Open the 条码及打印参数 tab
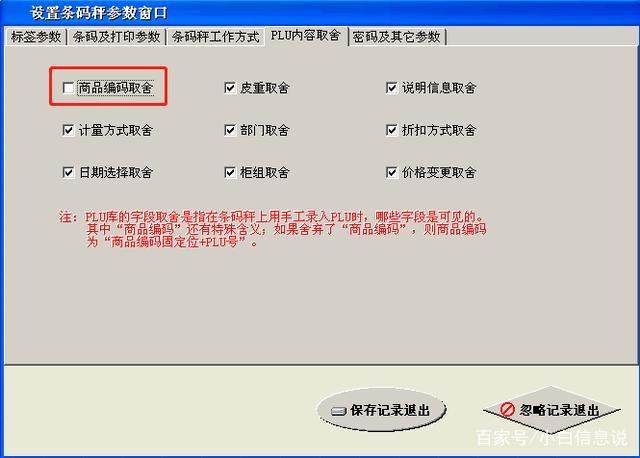The width and height of the screenshot is (640, 458). [116, 37]
